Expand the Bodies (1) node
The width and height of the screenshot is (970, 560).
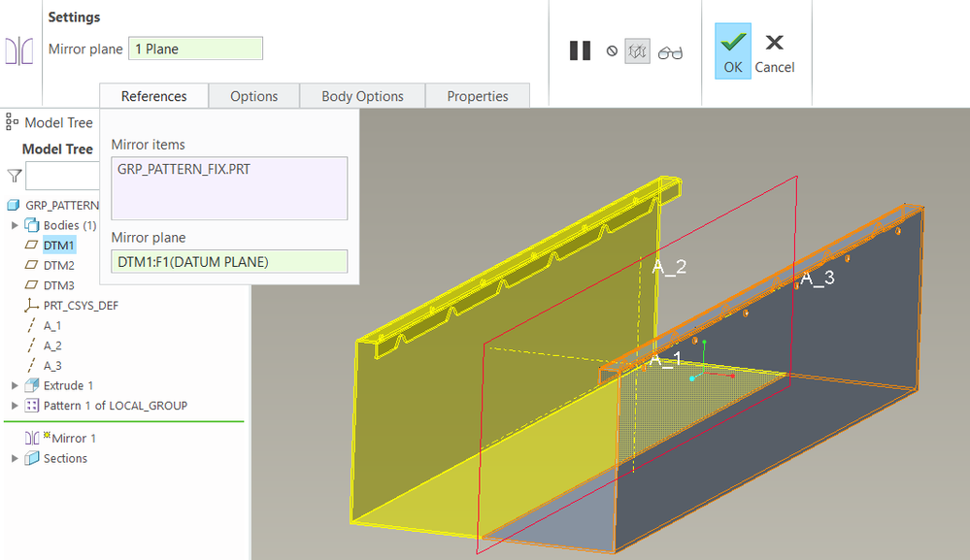(x=15, y=225)
